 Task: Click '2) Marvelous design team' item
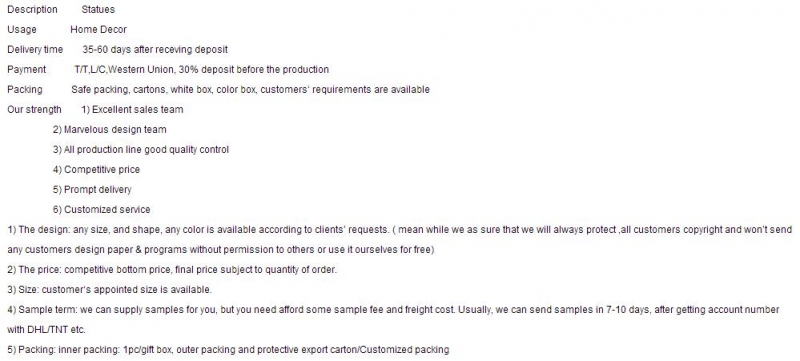109,130
